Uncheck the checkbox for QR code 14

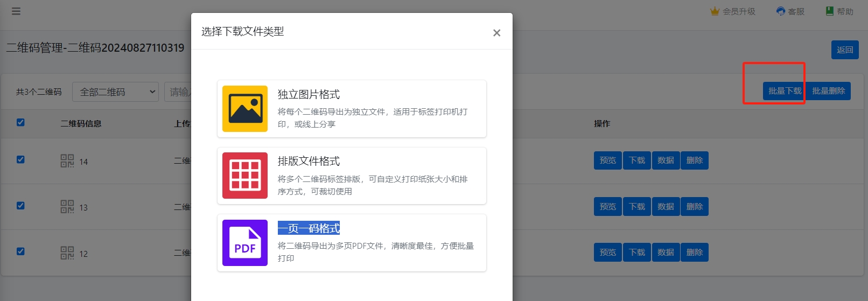20,159
